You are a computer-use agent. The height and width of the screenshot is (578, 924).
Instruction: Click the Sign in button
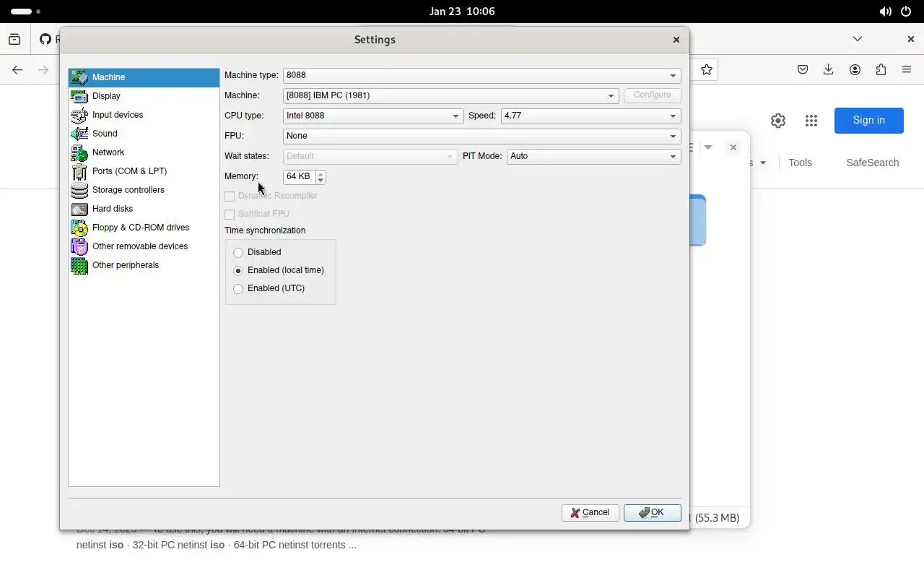click(x=869, y=121)
